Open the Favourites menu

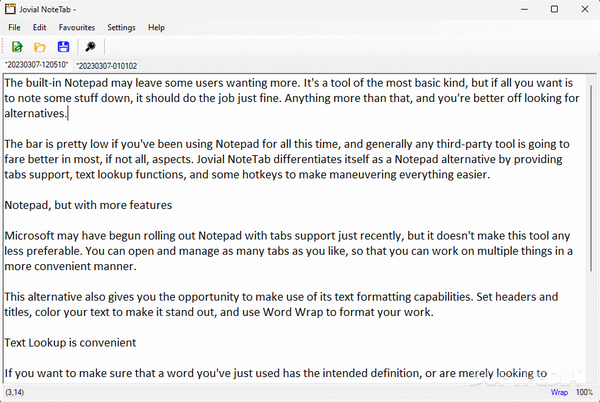[x=77, y=28]
